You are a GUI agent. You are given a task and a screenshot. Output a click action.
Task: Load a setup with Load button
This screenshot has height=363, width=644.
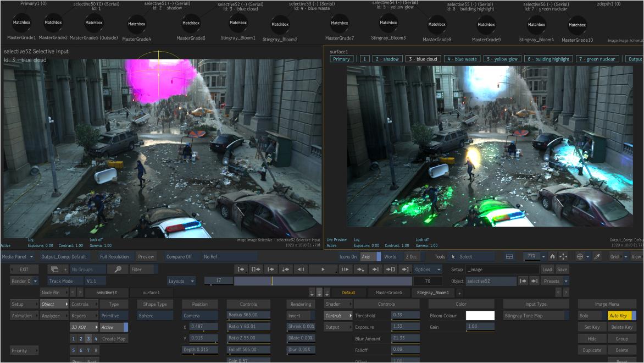[547, 269]
